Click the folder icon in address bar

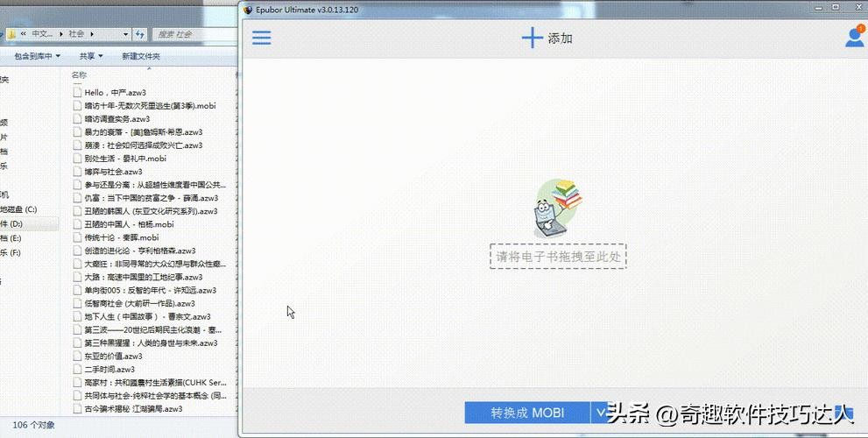(12, 34)
